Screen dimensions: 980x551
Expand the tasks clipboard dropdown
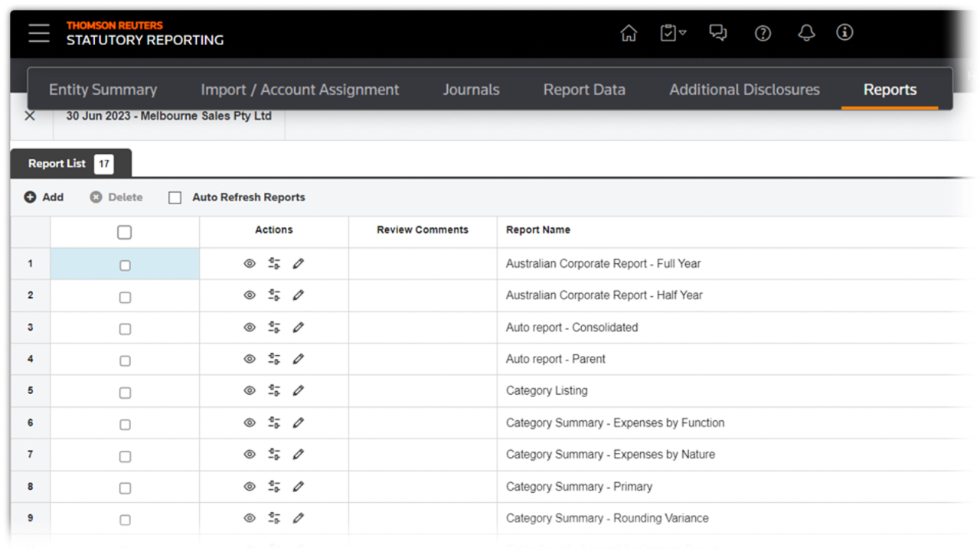tap(673, 33)
